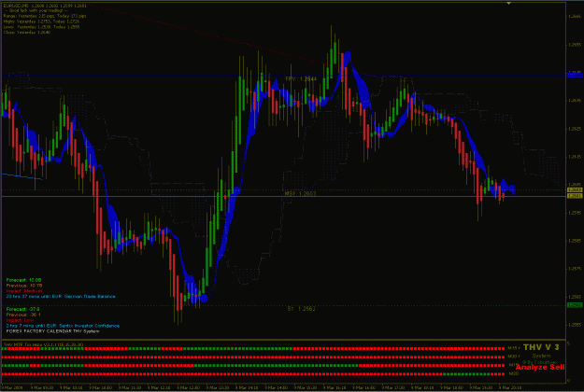Click the 'Impact: Medium' red text

(24, 291)
